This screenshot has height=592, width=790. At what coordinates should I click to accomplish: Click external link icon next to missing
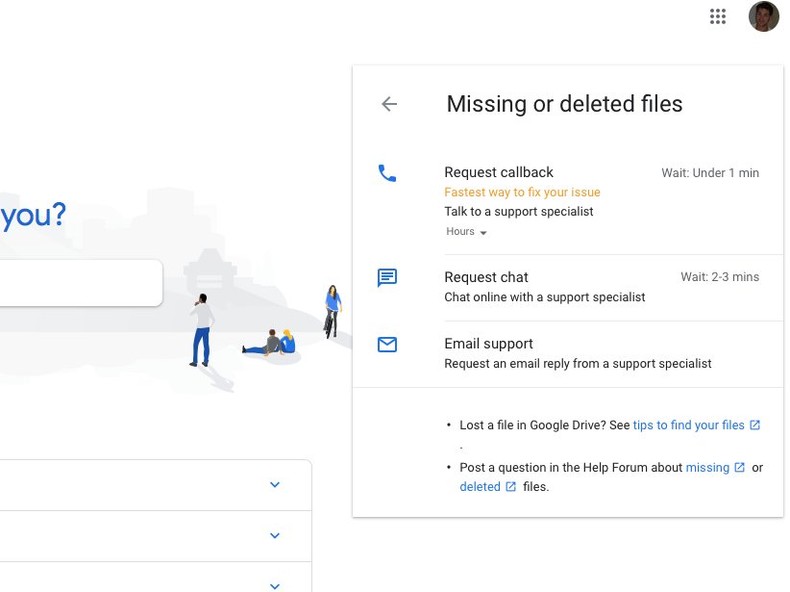(740, 467)
